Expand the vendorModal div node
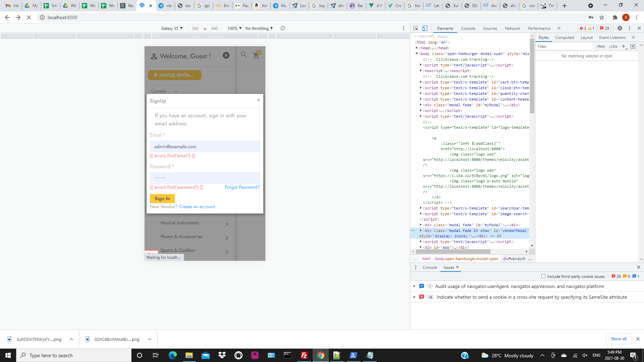This screenshot has width=644, height=362. click(421, 231)
